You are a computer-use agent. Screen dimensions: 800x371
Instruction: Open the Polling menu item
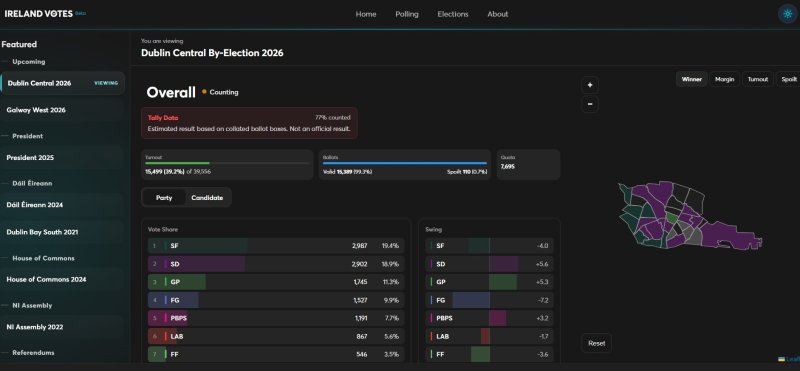tap(407, 14)
